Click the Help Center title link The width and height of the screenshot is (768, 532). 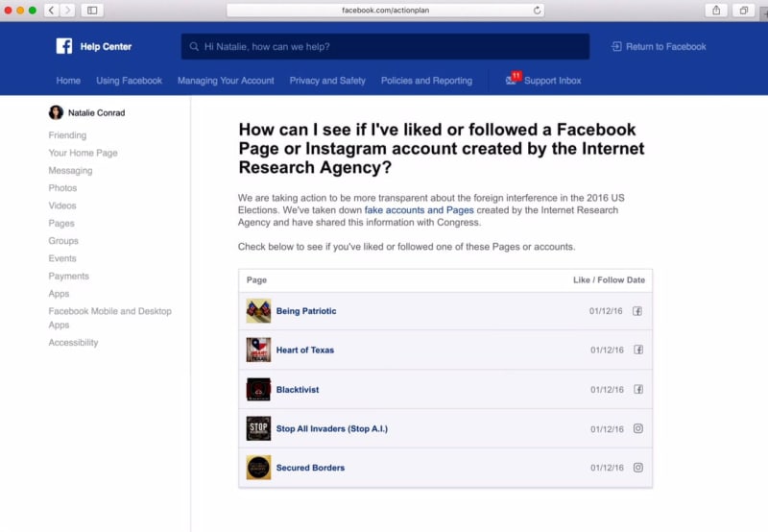point(106,46)
